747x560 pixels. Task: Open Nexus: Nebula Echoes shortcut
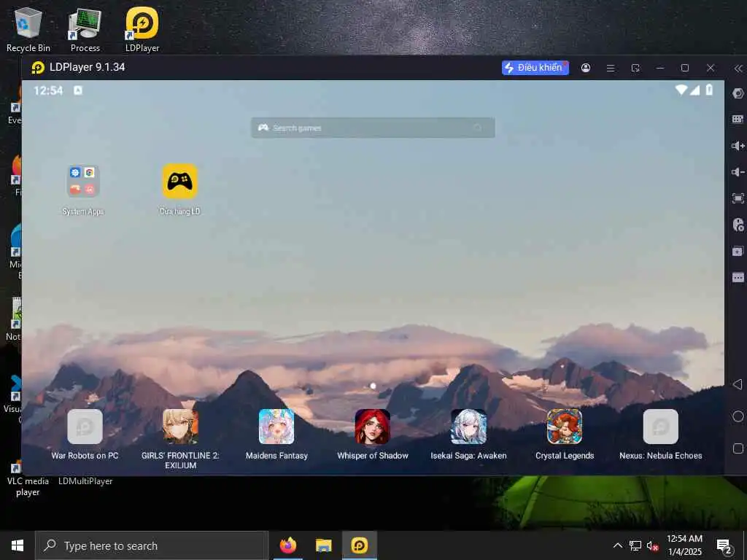(661, 435)
